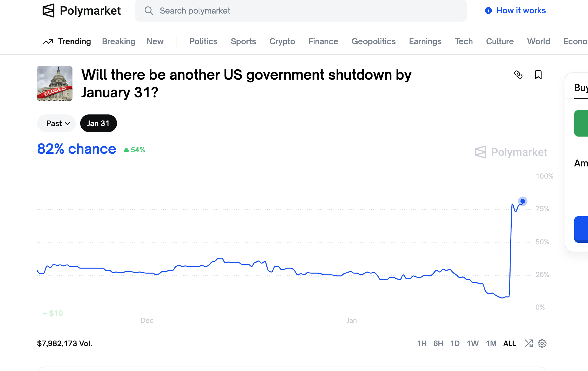Click the search magnifier icon
This screenshot has width=588, height=371.
pyautogui.click(x=149, y=11)
